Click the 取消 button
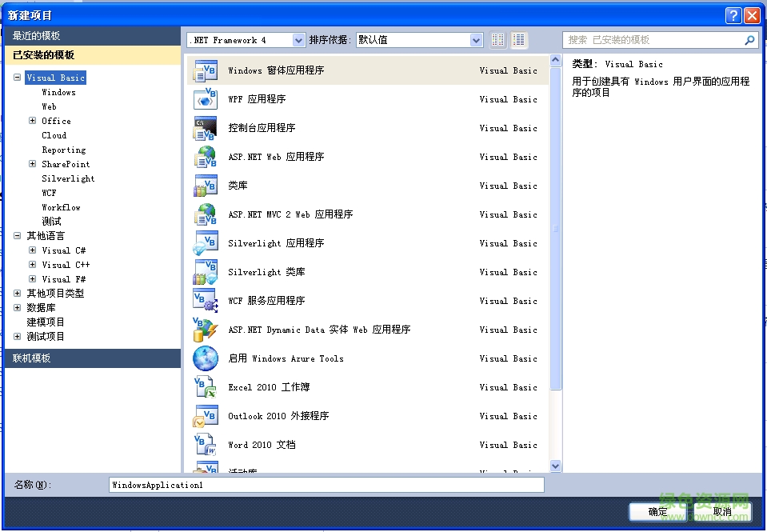767x532 pixels. point(721,511)
